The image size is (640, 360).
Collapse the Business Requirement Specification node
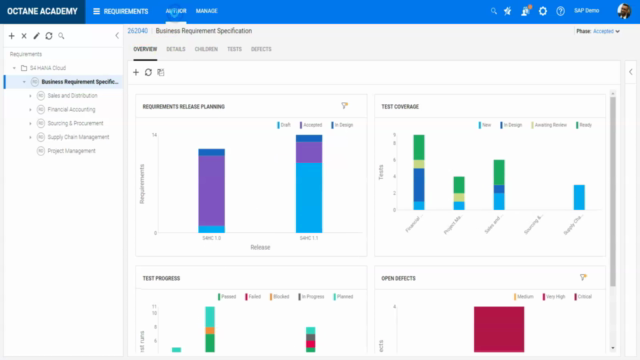pyautogui.click(x=24, y=82)
